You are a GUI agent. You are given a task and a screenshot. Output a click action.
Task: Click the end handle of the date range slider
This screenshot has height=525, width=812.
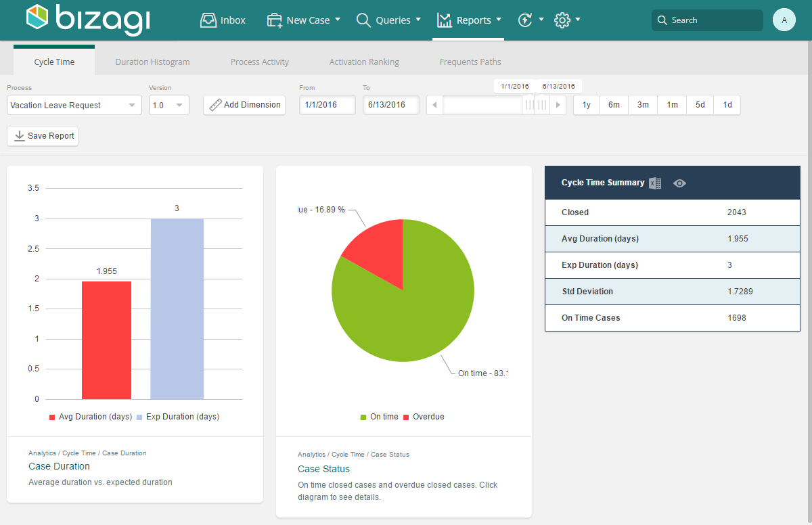coord(542,105)
